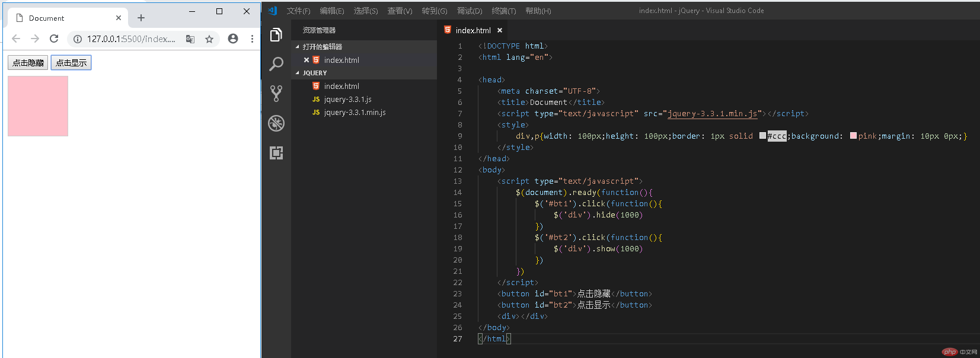This screenshot has width=980, height=358.
Task: Click the pink color swatch in code
Action: click(x=853, y=136)
